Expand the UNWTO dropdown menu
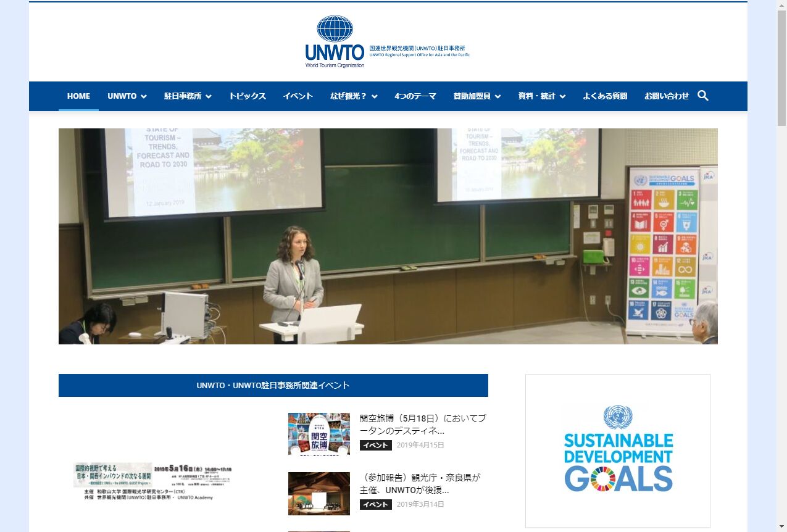This screenshot has width=787, height=532. coord(127,96)
